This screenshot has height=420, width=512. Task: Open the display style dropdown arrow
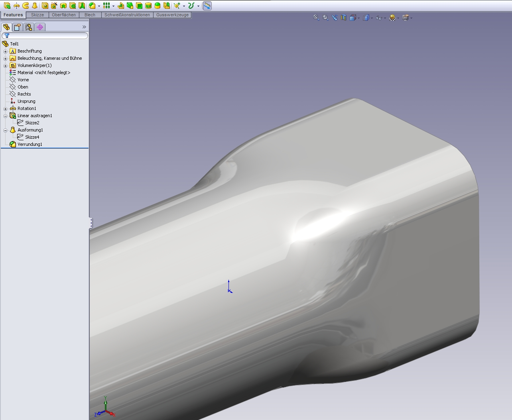[372, 18]
